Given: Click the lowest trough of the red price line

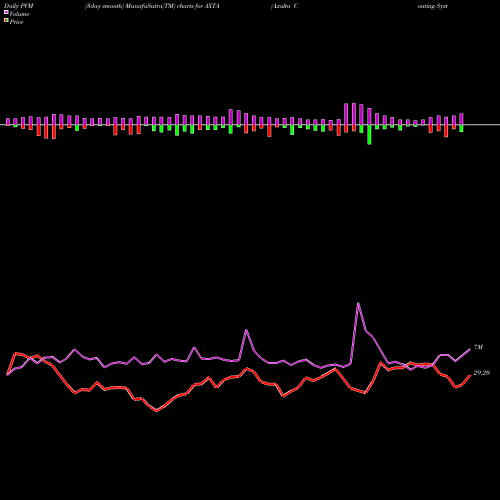Looking at the screenshot, I should (157, 411).
